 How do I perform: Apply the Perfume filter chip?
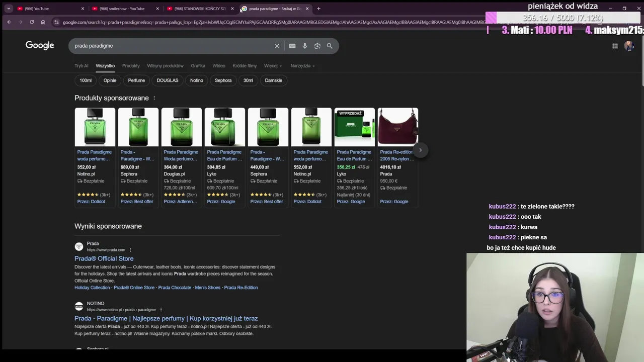136,80
